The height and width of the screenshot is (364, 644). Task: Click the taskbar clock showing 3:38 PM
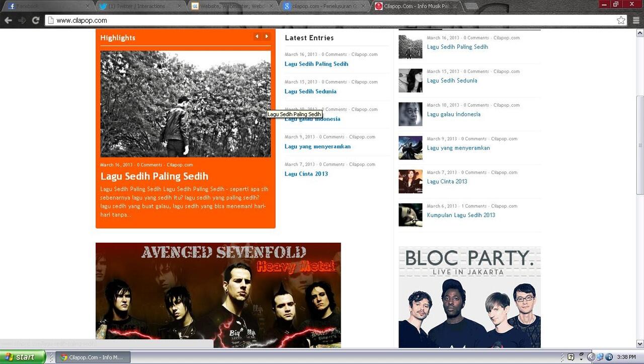click(x=626, y=357)
